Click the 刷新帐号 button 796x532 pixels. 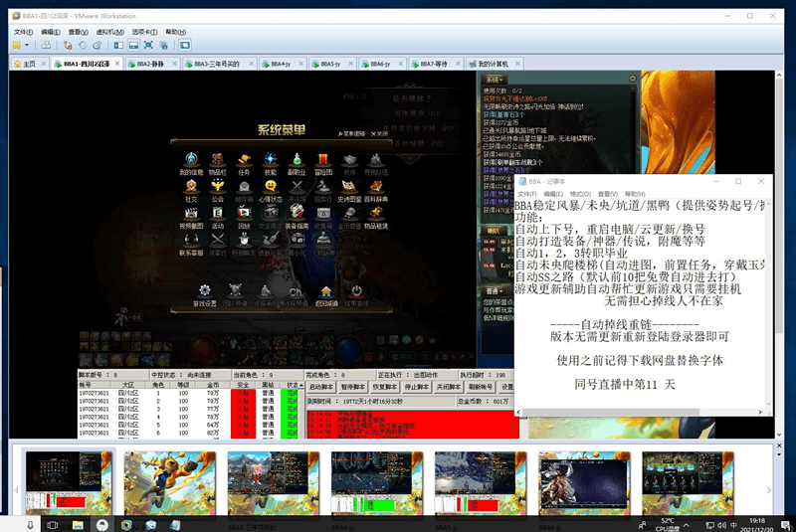tap(481, 387)
